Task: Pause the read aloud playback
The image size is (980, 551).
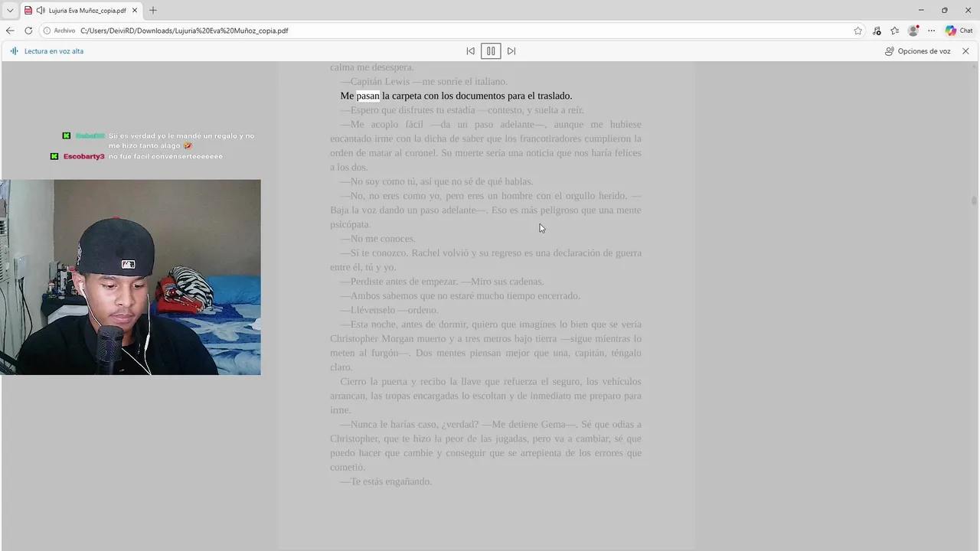Action: (491, 51)
